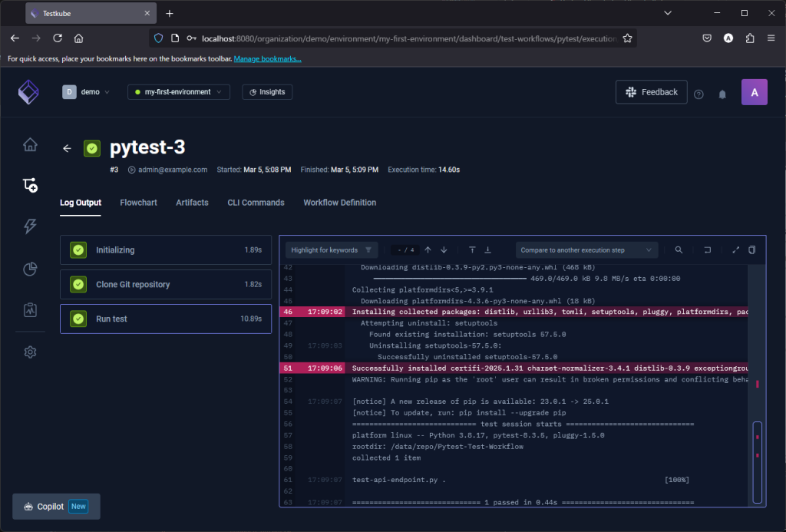Jump to next highlighted keyword match
Image resolution: width=786 pixels, height=532 pixels.
tap(444, 249)
